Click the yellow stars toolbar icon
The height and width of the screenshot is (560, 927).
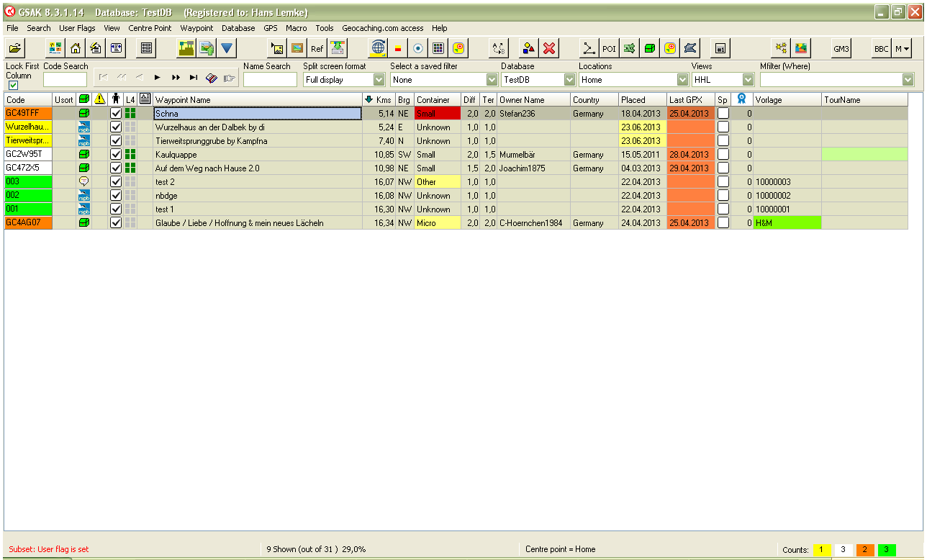780,48
